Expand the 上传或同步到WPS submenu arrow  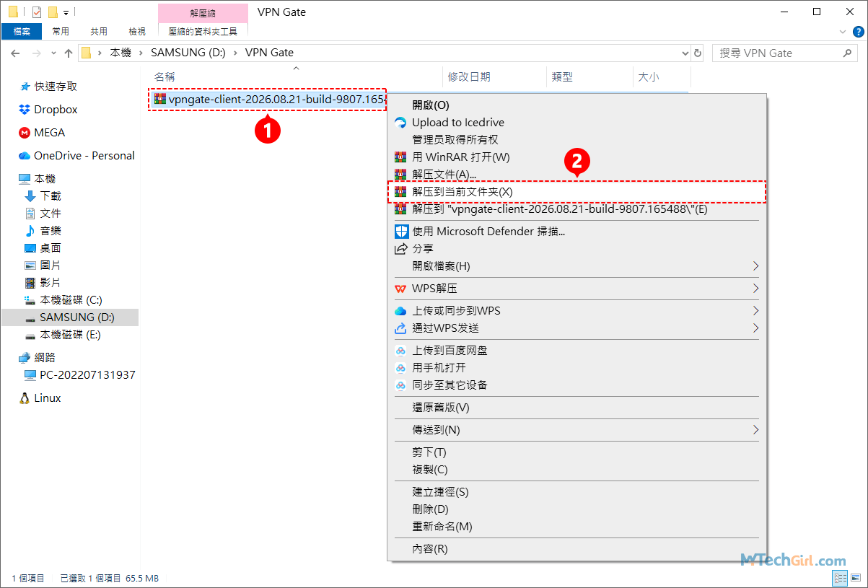tap(755, 311)
